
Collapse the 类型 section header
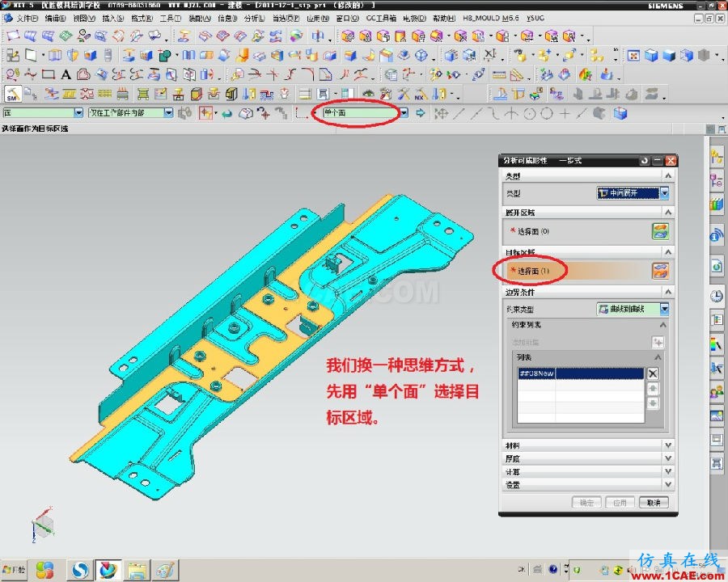[587, 176]
